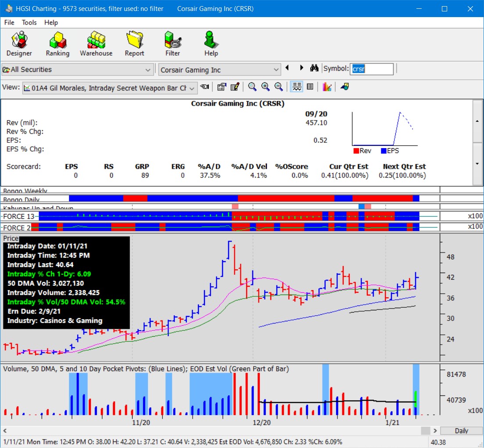Click the blue EPS legend swatch
This screenshot has height=448, width=484.
384,151
